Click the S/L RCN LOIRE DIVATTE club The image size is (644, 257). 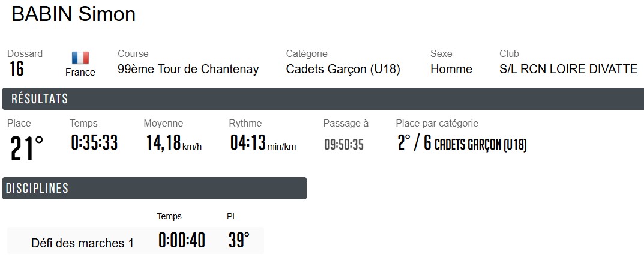(568, 69)
